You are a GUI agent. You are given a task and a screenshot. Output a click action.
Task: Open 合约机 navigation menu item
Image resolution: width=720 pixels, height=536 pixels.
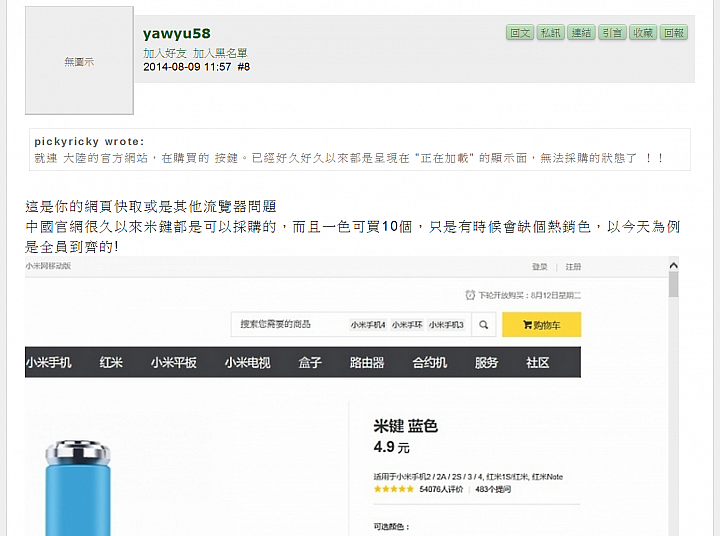(429, 362)
